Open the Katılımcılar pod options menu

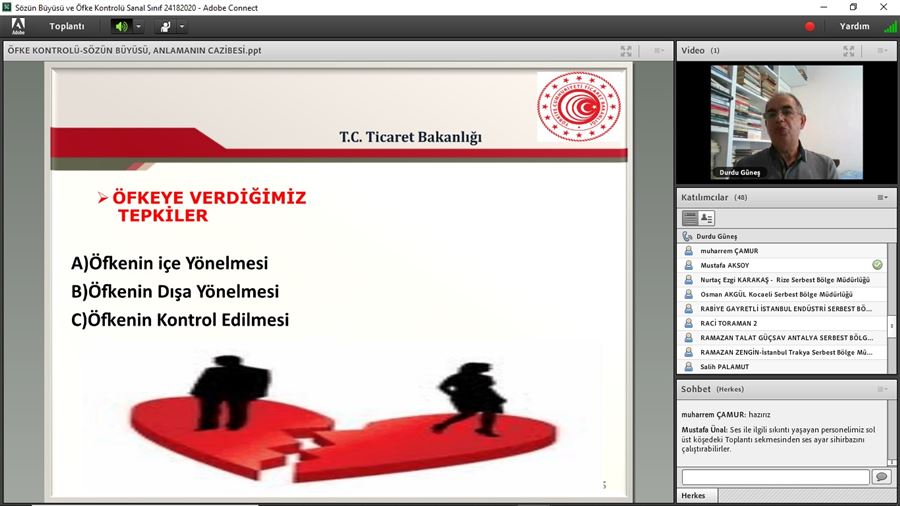[x=882, y=198]
